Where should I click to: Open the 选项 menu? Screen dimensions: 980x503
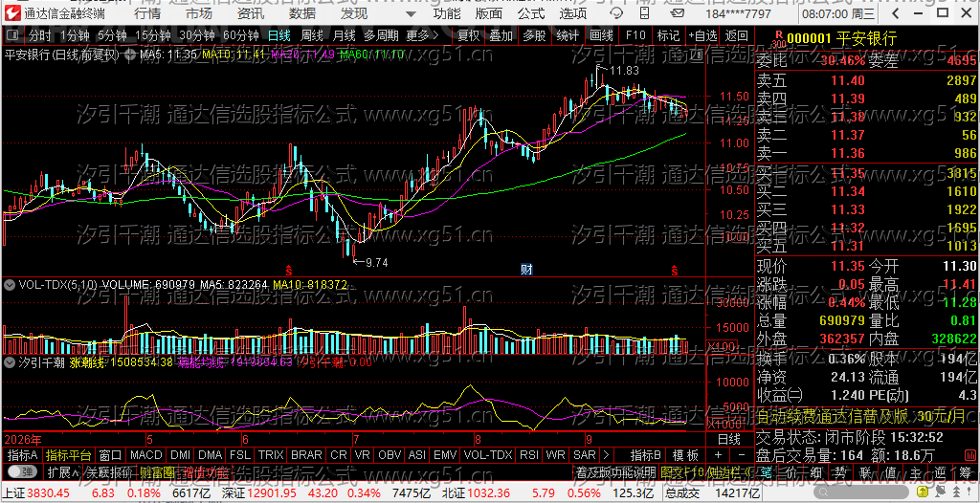(573, 13)
